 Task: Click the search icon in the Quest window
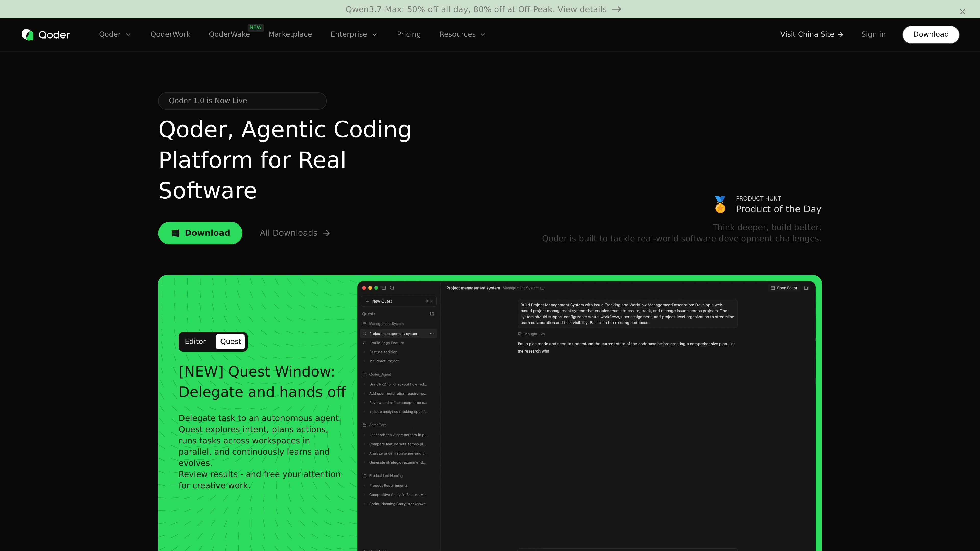click(x=392, y=288)
